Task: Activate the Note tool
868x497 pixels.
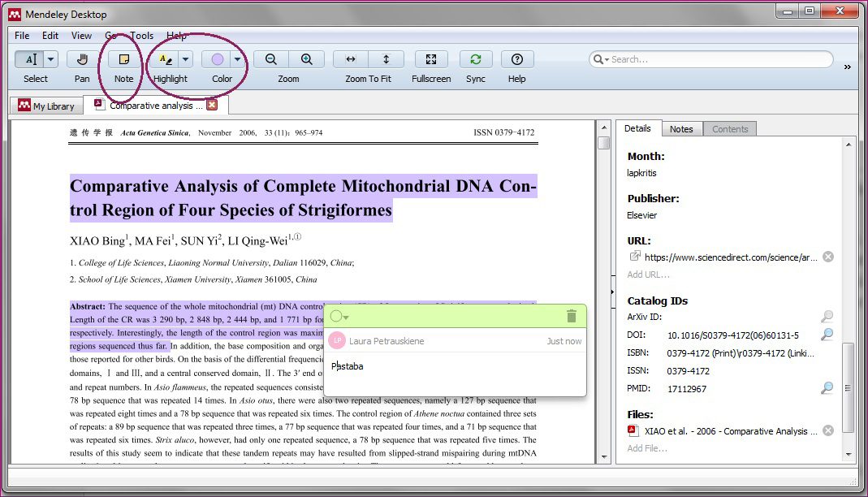Action: (x=123, y=59)
